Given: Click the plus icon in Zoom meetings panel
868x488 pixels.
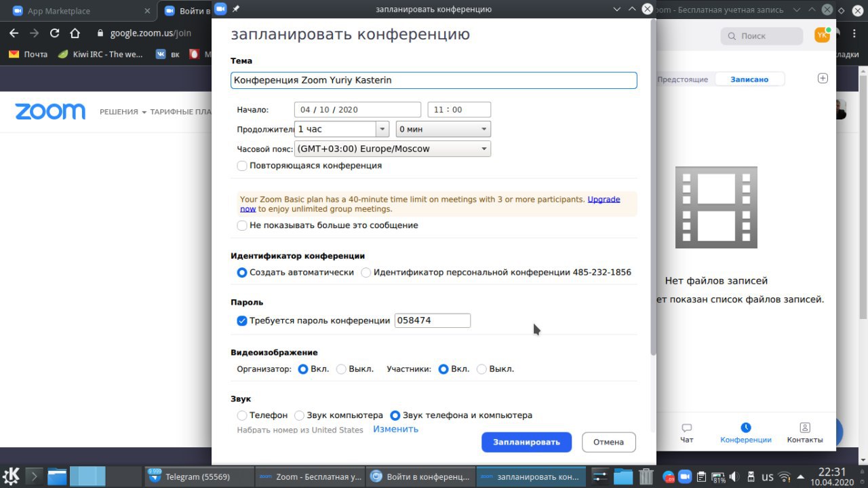Looking at the screenshot, I should pyautogui.click(x=823, y=78).
